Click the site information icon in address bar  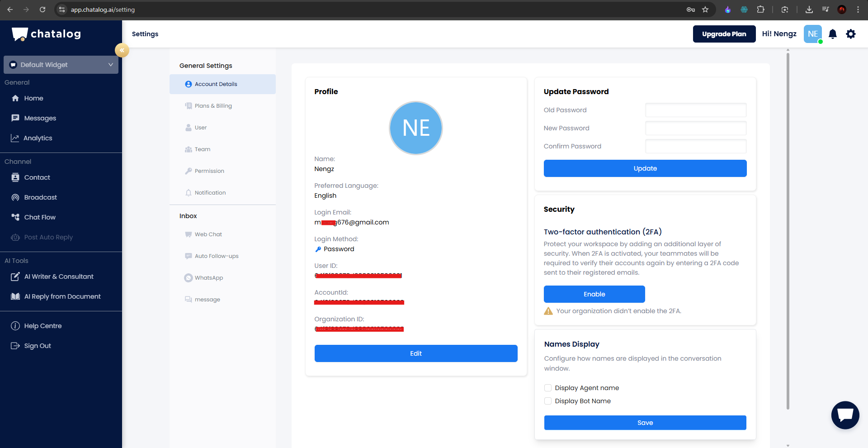(x=62, y=10)
